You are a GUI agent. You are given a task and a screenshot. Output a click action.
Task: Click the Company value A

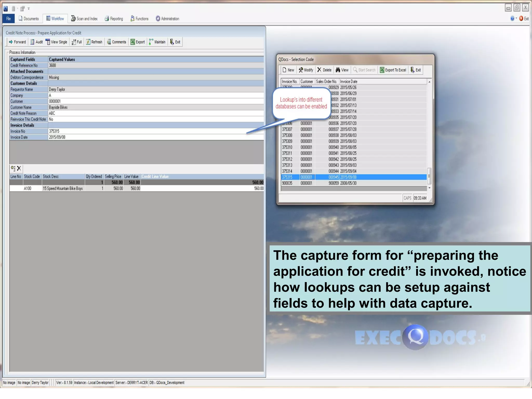point(156,95)
